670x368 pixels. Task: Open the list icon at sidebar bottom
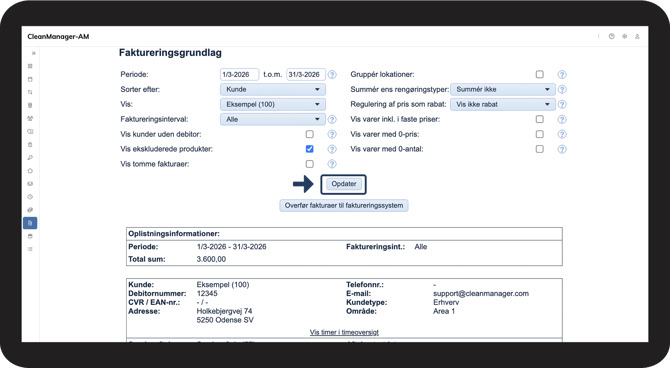(30, 249)
